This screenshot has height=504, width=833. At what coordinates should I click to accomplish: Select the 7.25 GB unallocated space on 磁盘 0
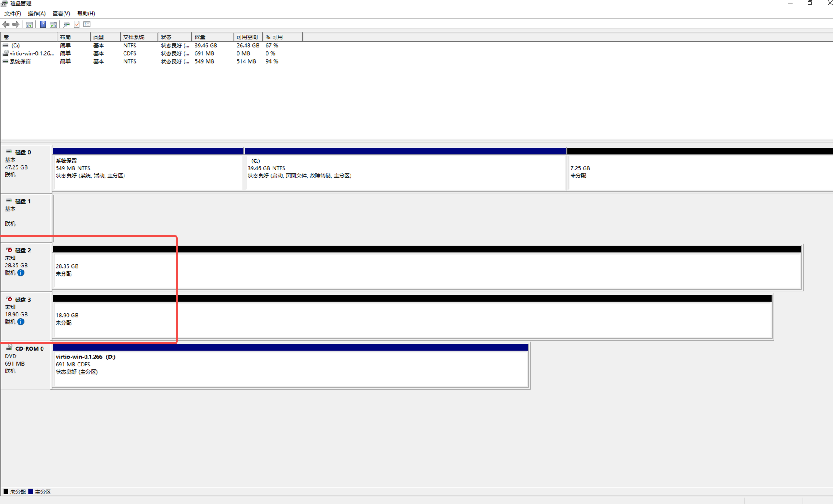(x=699, y=172)
